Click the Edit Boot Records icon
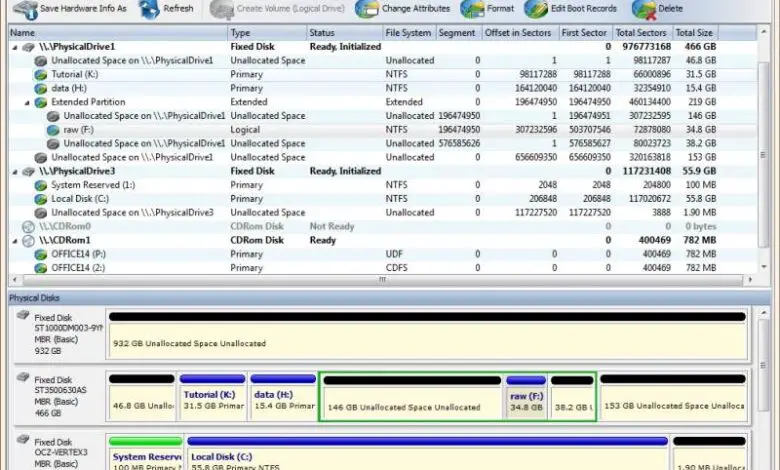Image resolution: width=780 pixels, height=470 pixels. click(x=536, y=9)
